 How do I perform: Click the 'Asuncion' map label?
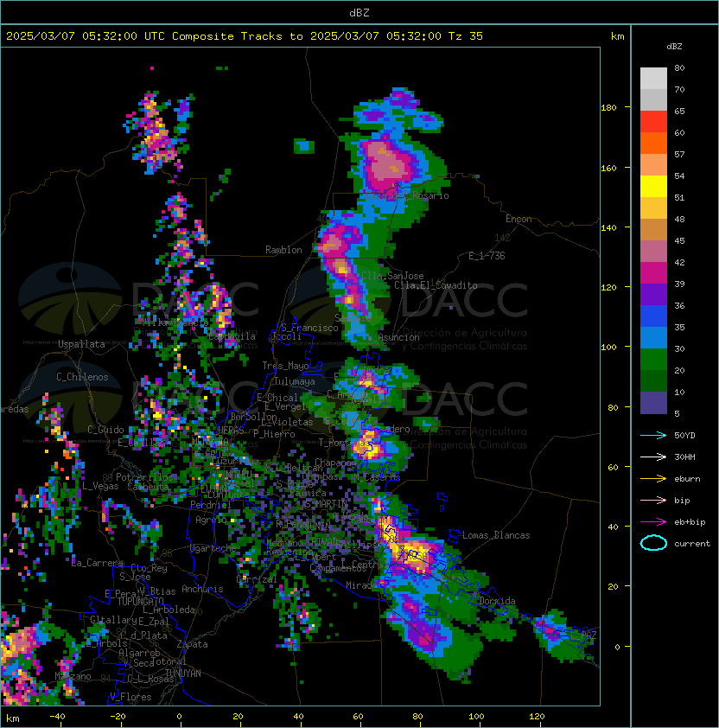tap(398, 337)
